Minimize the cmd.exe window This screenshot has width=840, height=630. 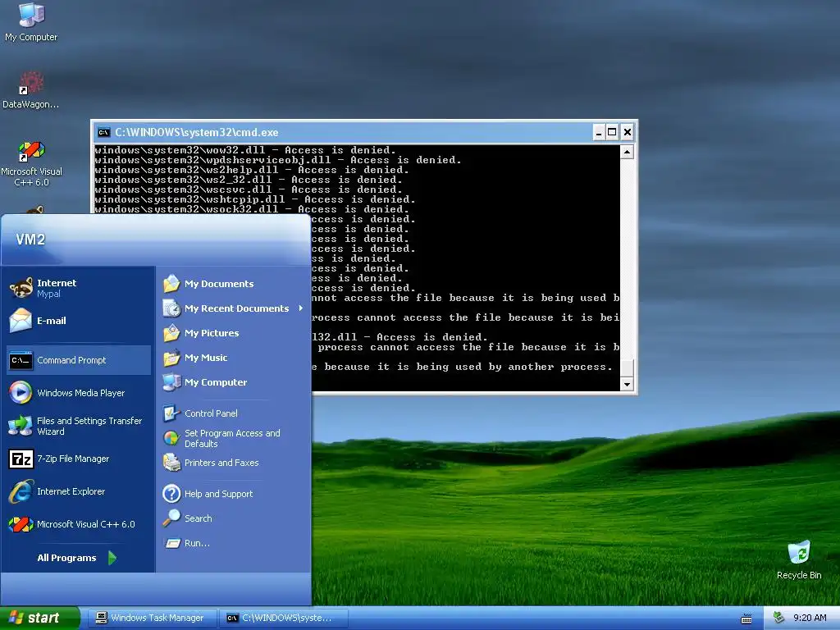[x=599, y=132]
